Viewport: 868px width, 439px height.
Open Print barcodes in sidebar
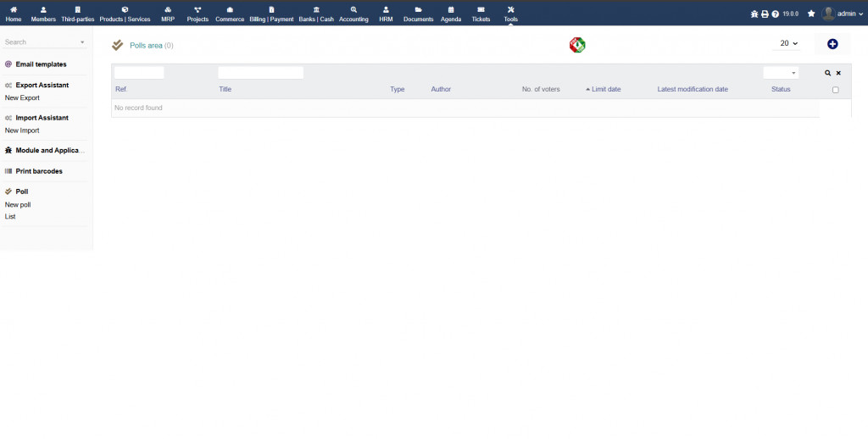[39, 171]
